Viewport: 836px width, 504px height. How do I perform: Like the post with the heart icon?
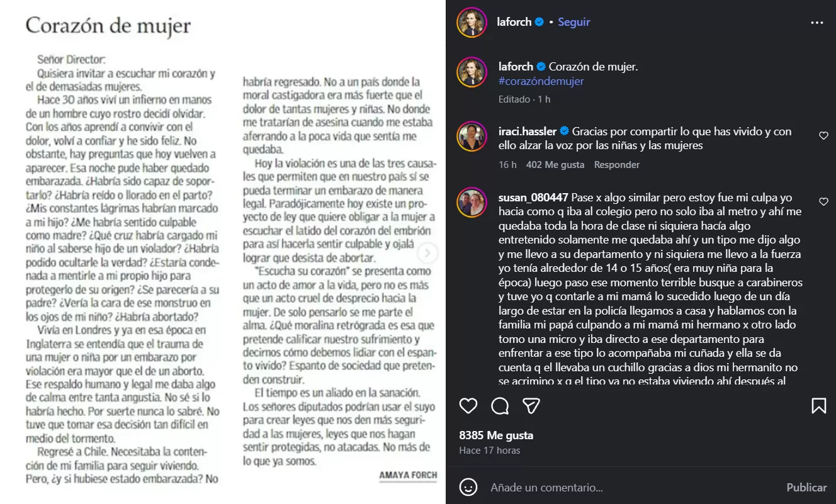pyautogui.click(x=468, y=406)
